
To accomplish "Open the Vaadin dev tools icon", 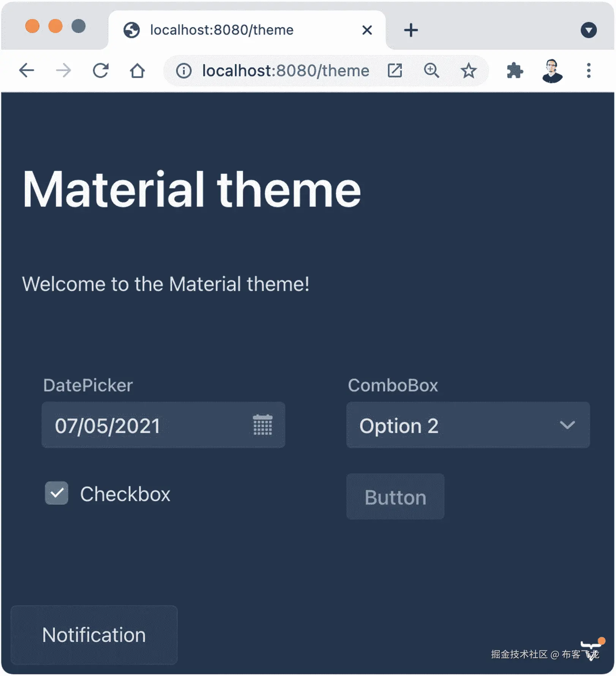I will (592, 649).
